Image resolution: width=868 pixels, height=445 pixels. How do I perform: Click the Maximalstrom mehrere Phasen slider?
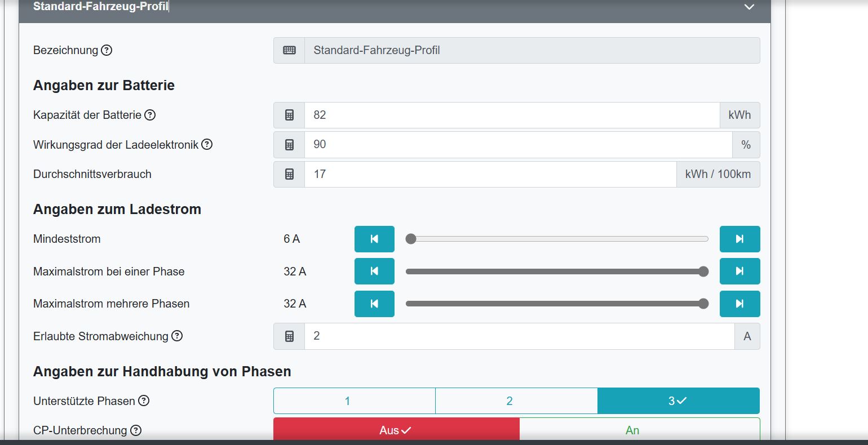click(557, 304)
